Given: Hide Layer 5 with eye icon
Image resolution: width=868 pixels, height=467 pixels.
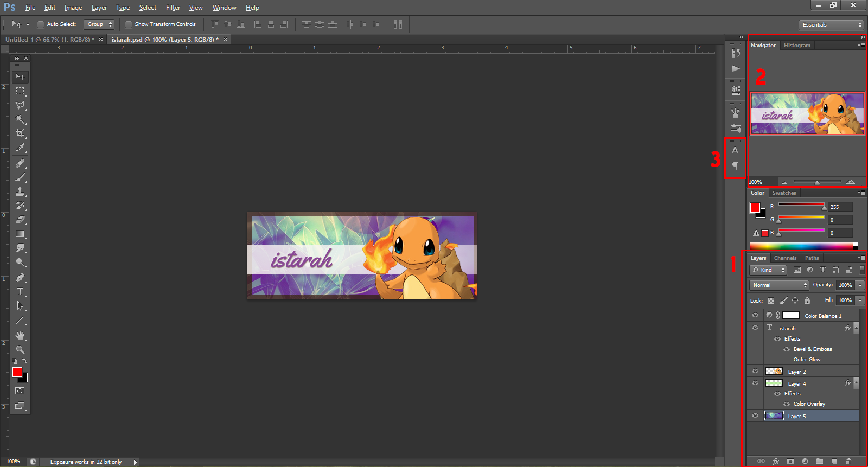Looking at the screenshot, I should click(x=755, y=416).
